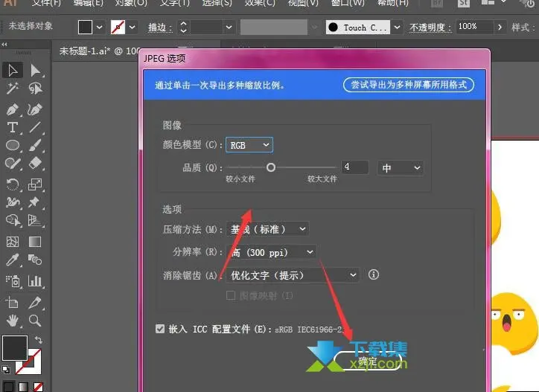
Task: Select the Pen tool
Action: 13,109
